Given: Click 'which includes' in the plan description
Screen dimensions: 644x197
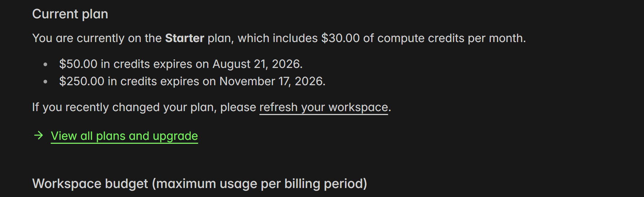Looking at the screenshot, I should coord(277,38).
